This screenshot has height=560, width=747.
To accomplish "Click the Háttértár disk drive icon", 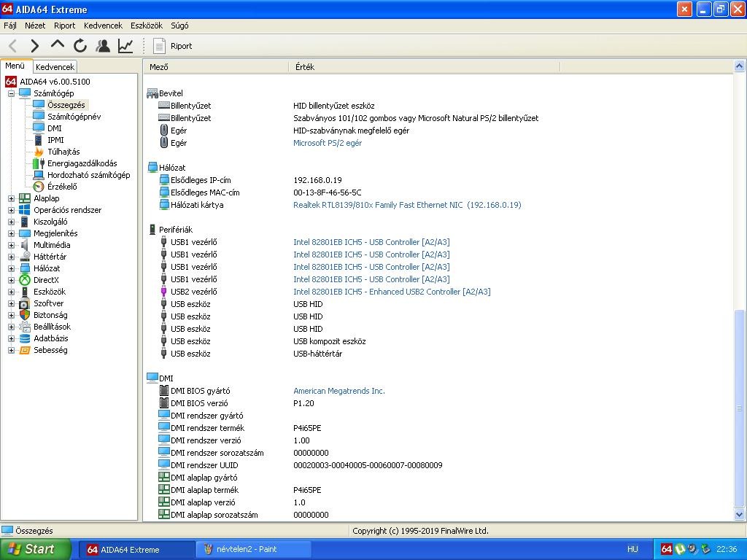I will (x=25, y=257).
